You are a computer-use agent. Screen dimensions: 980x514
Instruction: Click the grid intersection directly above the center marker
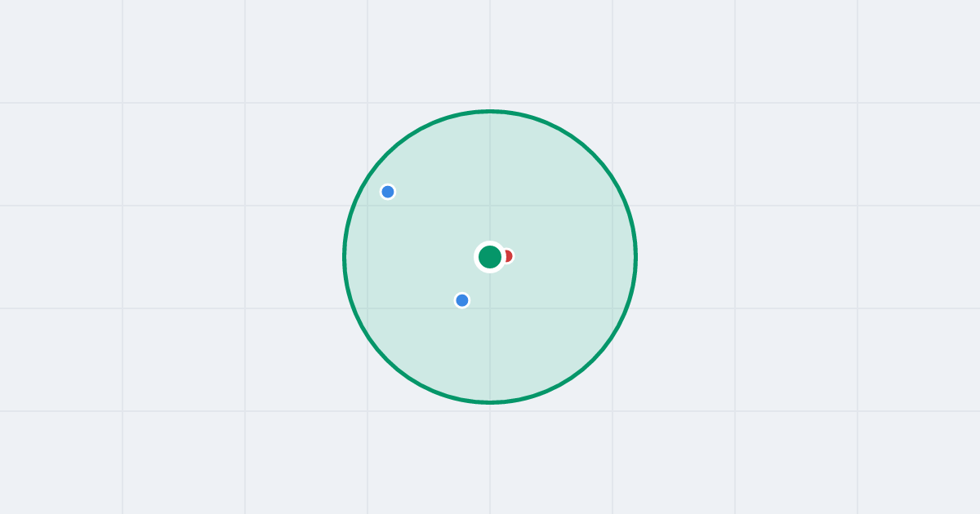click(x=490, y=206)
